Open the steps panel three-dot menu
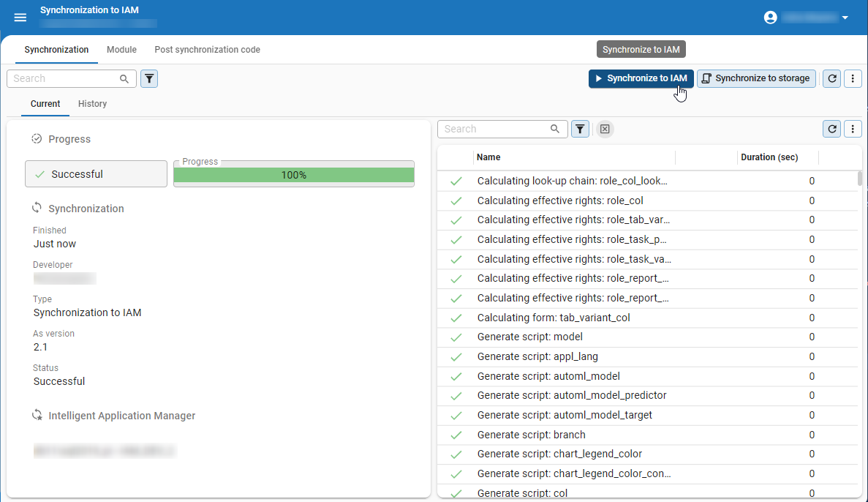This screenshot has height=502, width=868. click(x=853, y=129)
